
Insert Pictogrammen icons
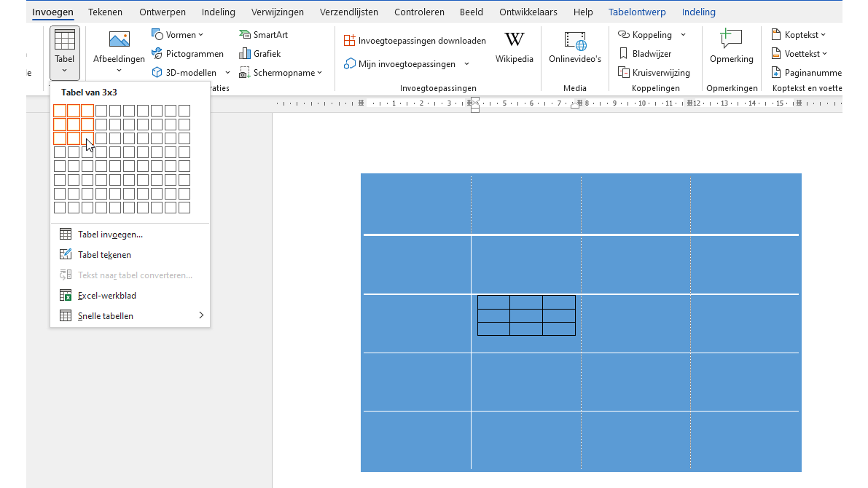(x=187, y=54)
